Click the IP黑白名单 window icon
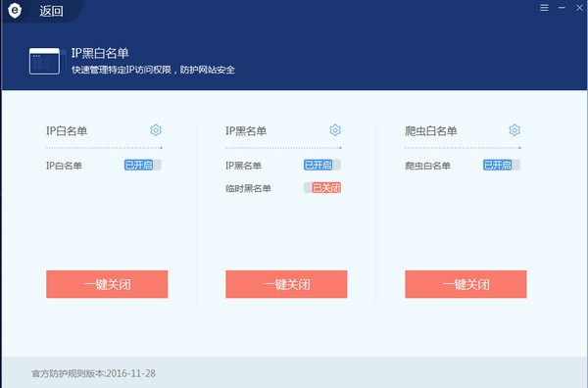 click(x=45, y=61)
